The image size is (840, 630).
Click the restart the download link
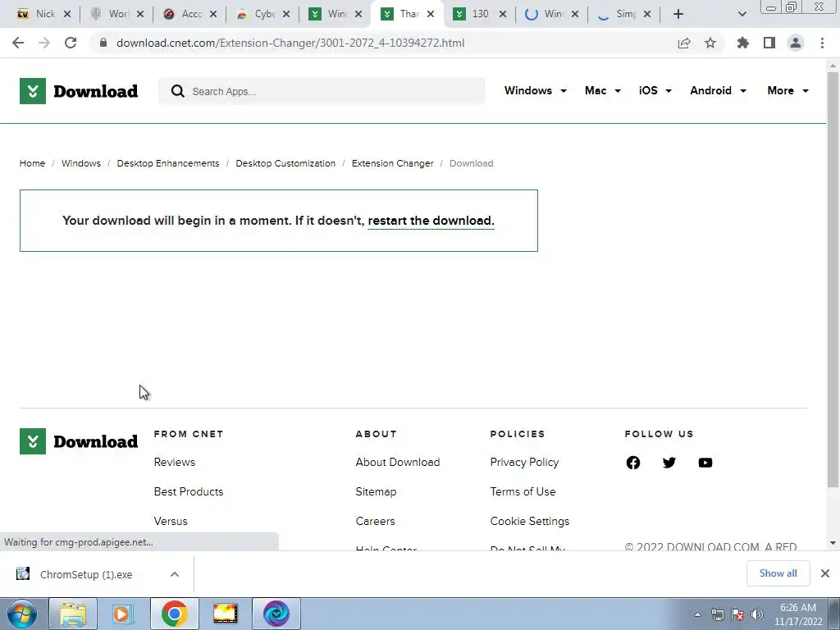(431, 221)
